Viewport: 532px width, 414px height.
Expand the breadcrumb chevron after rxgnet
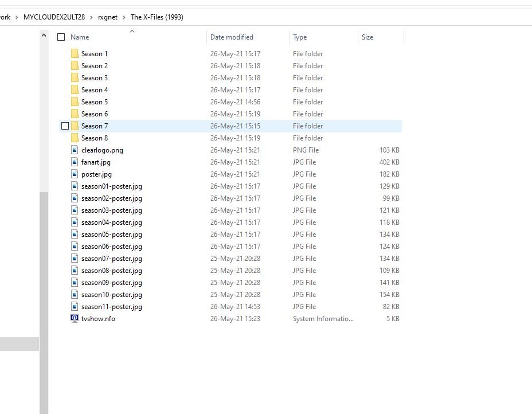pos(124,17)
